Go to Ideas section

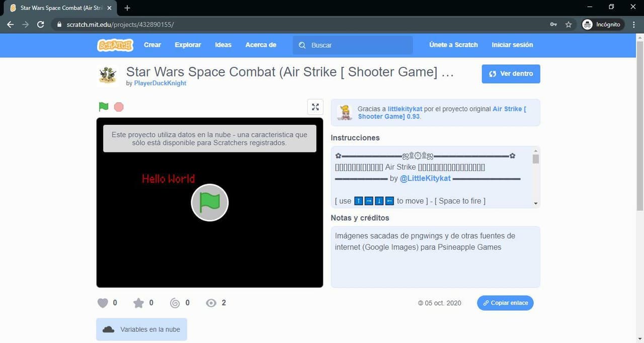(223, 45)
